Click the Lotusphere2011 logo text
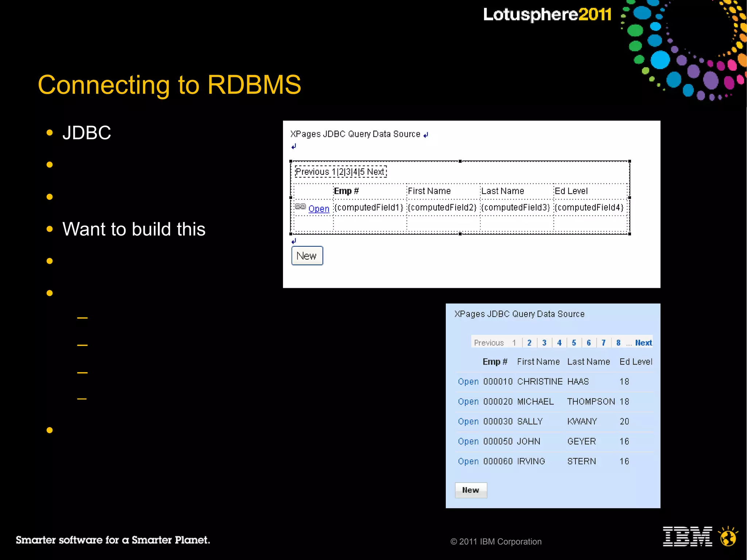The image size is (747, 560). pyautogui.click(x=547, y=15)
